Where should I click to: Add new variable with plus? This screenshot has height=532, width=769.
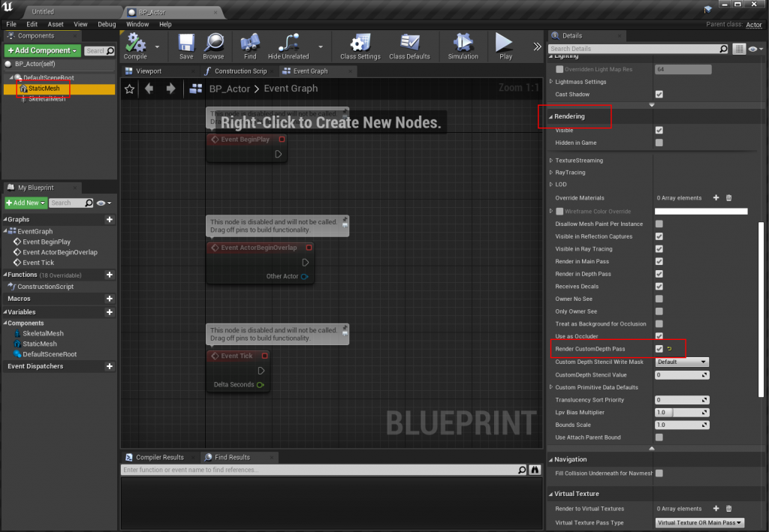coord(110,312)
